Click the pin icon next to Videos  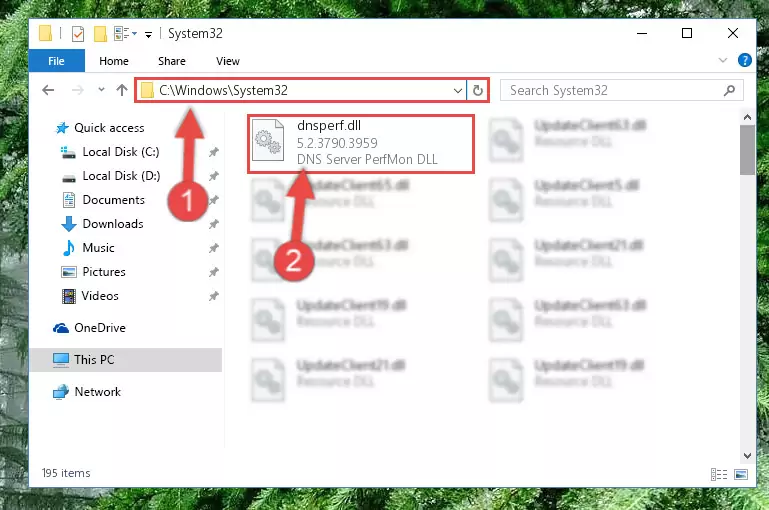pyautogui.click(x=213, y=296)
